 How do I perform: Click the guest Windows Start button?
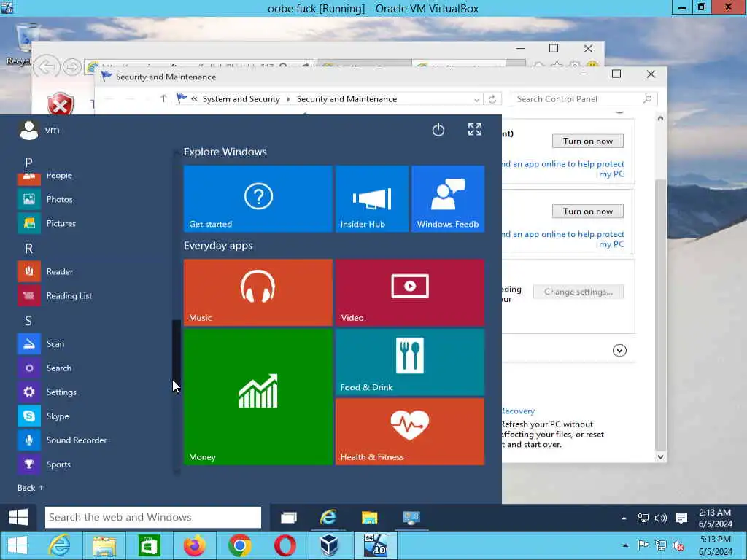(18, 517)
